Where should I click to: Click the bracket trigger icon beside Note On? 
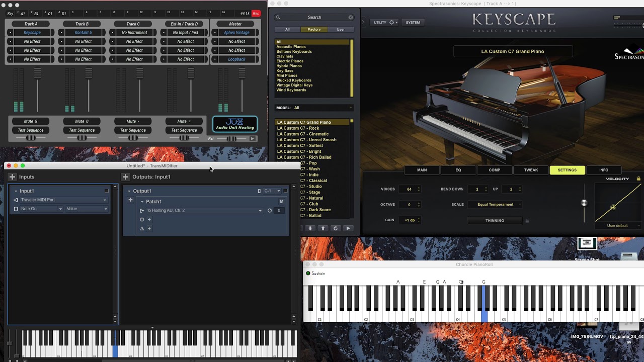[x=16, y=209]
